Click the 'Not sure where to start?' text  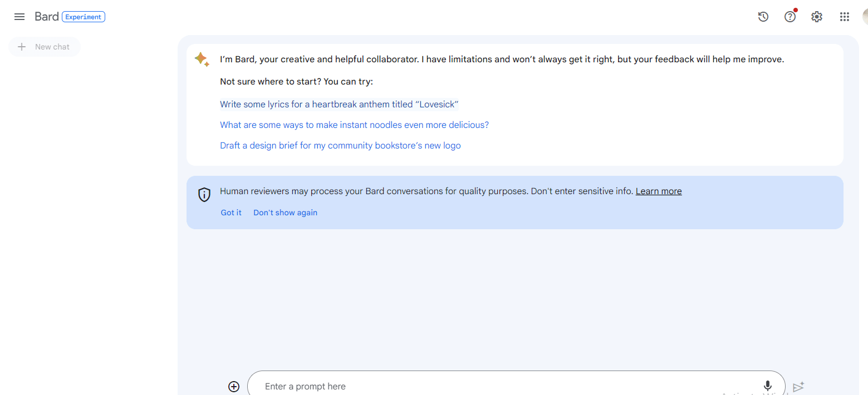[296, 82]
